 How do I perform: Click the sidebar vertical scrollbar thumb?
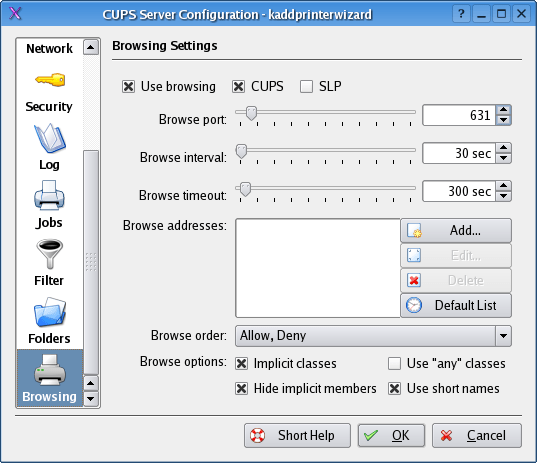pos(91,262)
